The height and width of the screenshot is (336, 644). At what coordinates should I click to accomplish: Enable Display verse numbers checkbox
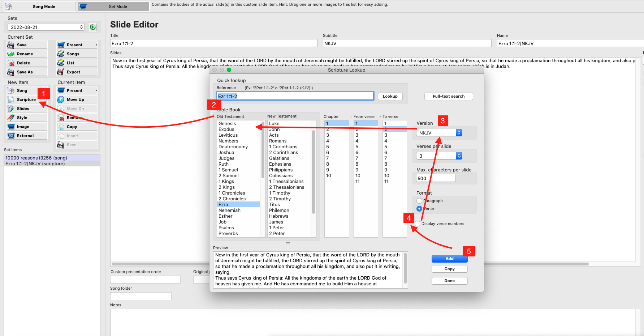(x=418, y=224)
